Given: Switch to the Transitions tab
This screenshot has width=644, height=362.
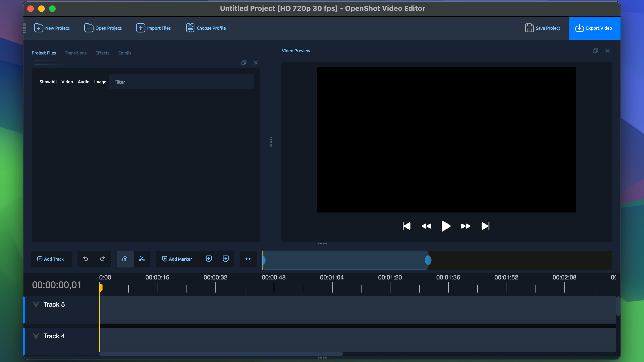Looking at the screenshot, I should click(x=76, y=53).
